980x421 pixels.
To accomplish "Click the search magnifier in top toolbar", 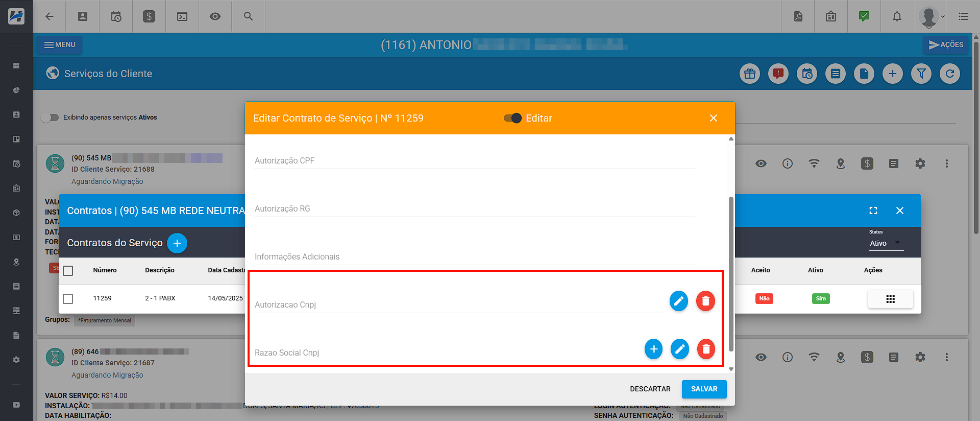I will [249, 16].
